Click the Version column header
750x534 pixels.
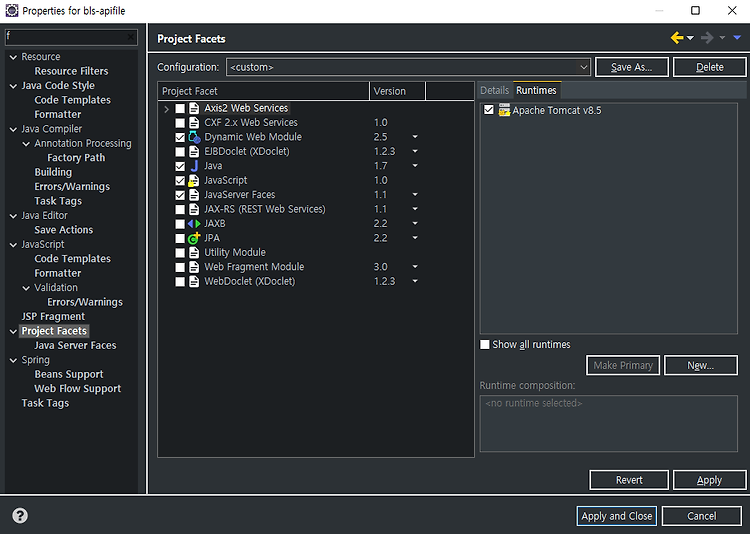coord(397,91)
